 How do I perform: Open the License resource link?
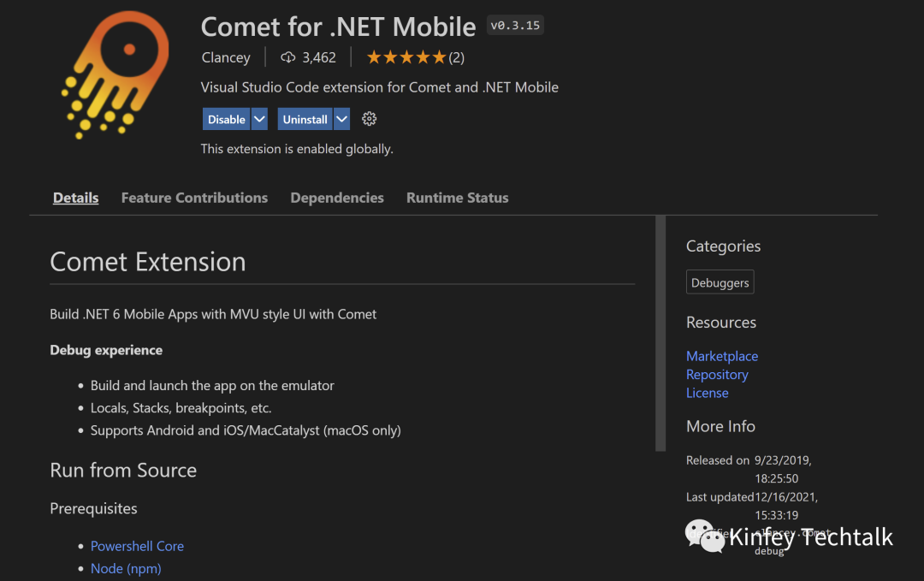(708, 393)
